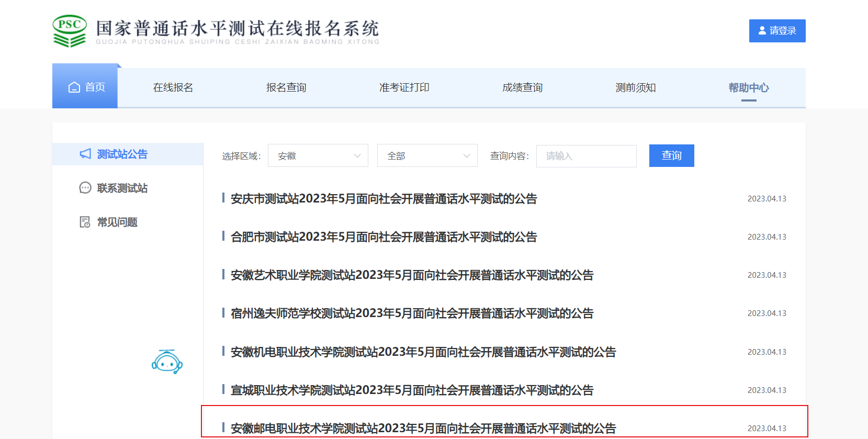This screenshot has width=868, height=439.
Task: Open the 成绩查询 navigation tab
Action: 522,87
